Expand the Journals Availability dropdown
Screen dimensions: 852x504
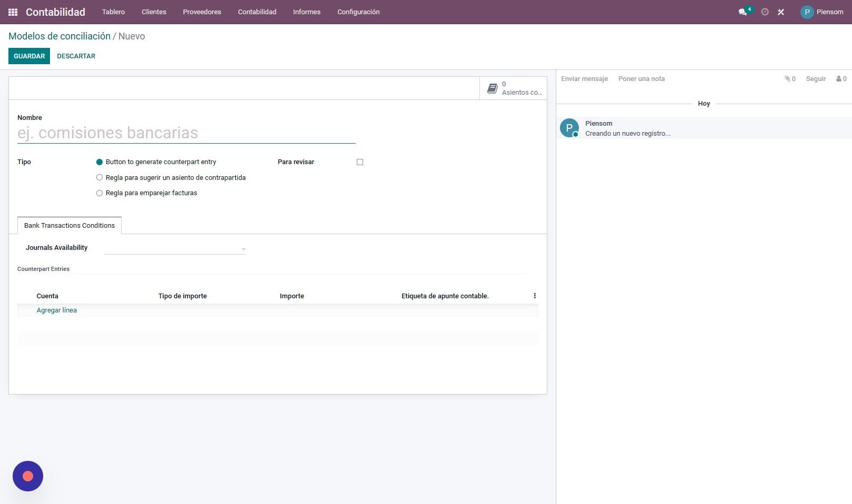pyautogui.click(x=175, y=248)
